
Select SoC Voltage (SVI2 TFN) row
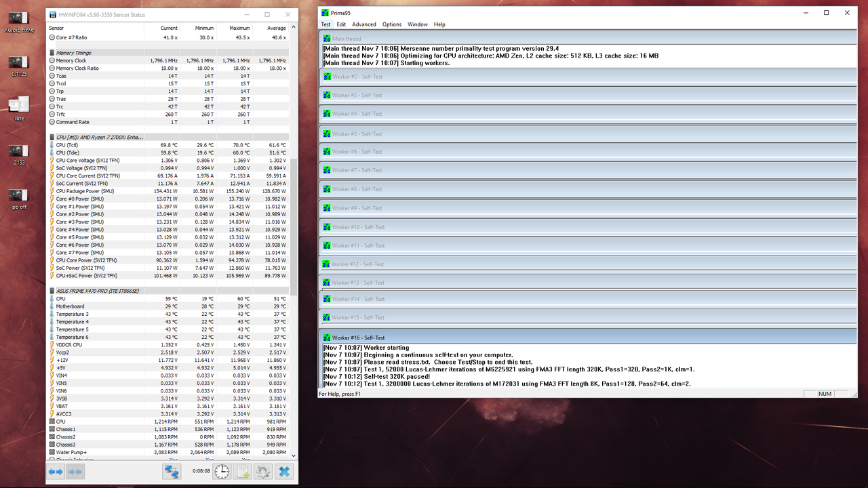[x=168, y=168]
